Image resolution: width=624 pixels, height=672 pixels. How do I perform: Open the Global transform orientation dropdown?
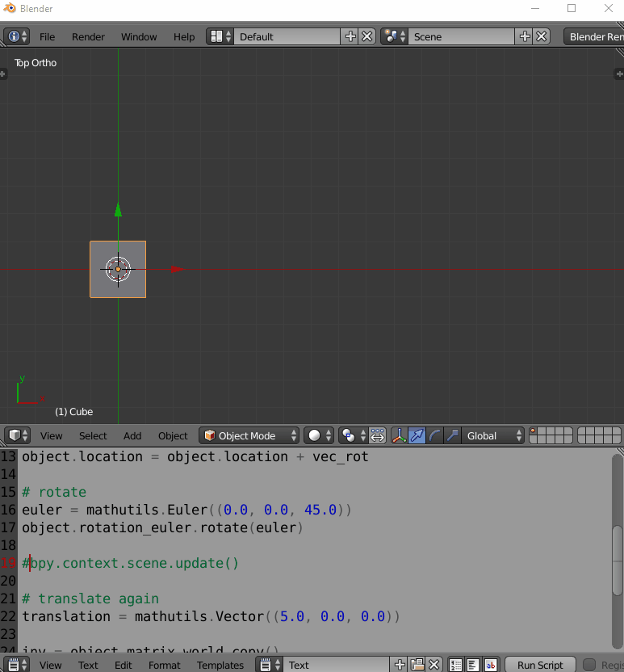tap(492, 435)
